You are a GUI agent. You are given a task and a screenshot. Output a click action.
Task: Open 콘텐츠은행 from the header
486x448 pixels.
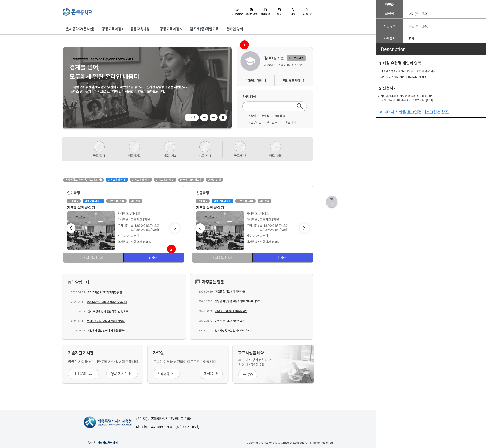[x=251, y=12]
